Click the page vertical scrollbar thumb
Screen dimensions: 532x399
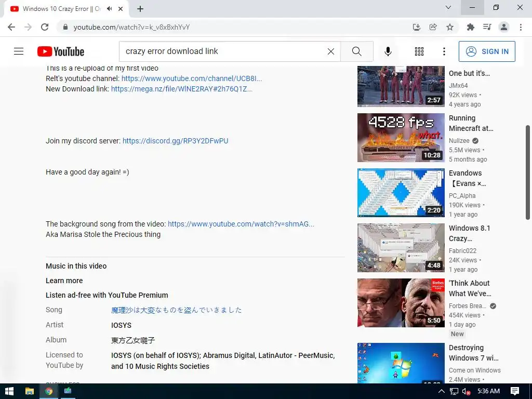click(x=528, y=172)
